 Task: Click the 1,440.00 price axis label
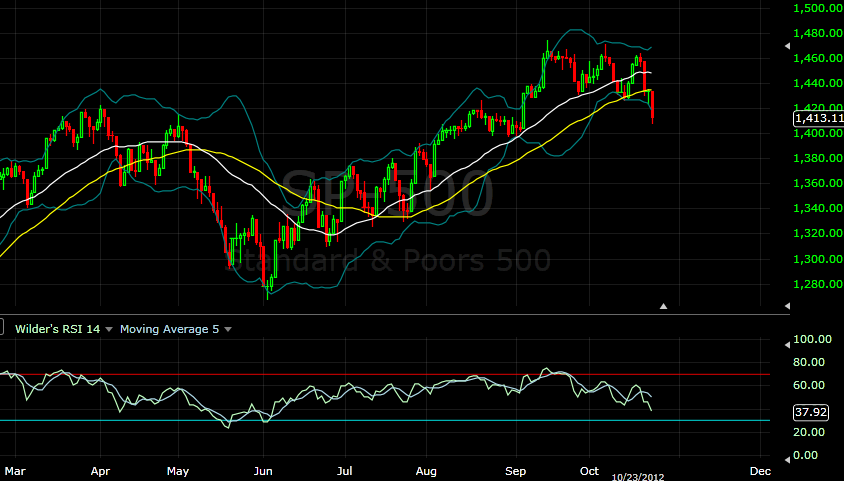818,83
